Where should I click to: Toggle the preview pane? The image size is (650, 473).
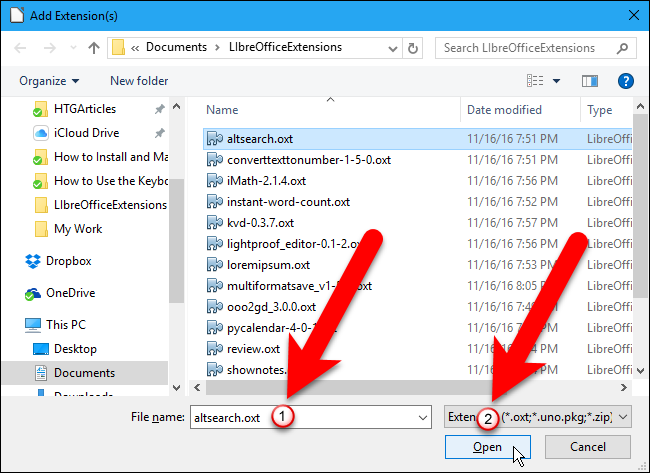589,81
